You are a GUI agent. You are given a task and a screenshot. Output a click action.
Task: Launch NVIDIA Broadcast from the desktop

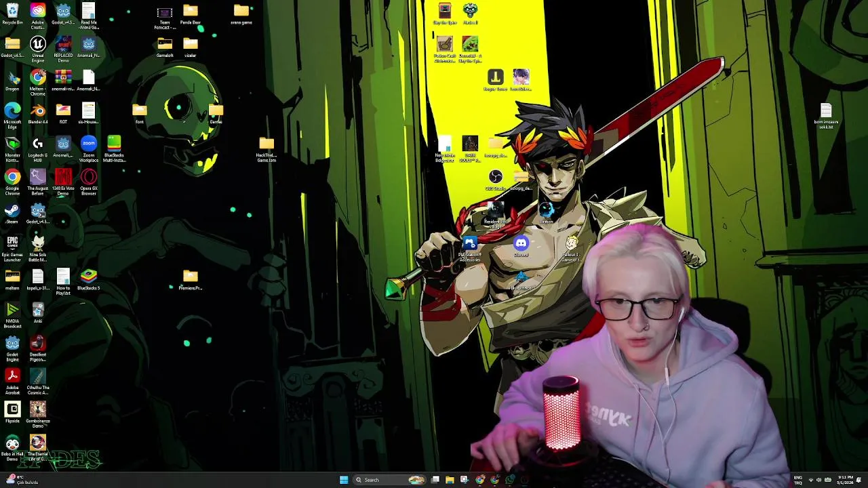[x=12, y=314]
